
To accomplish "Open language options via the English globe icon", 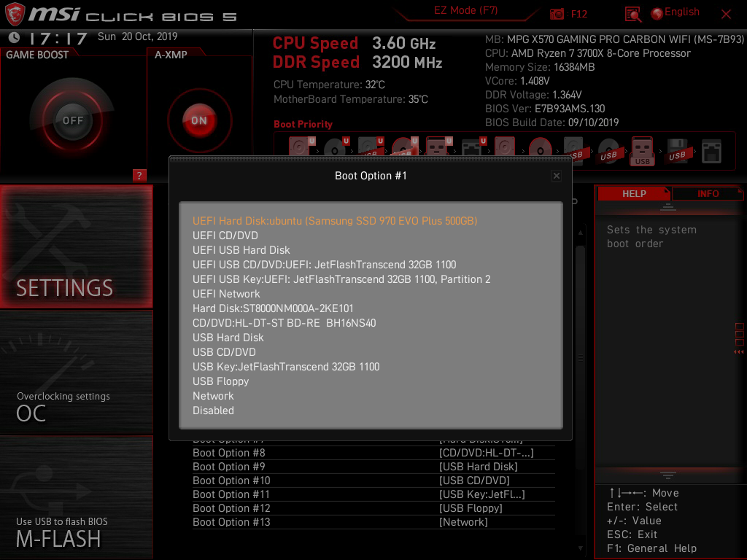I will point(657,12).
